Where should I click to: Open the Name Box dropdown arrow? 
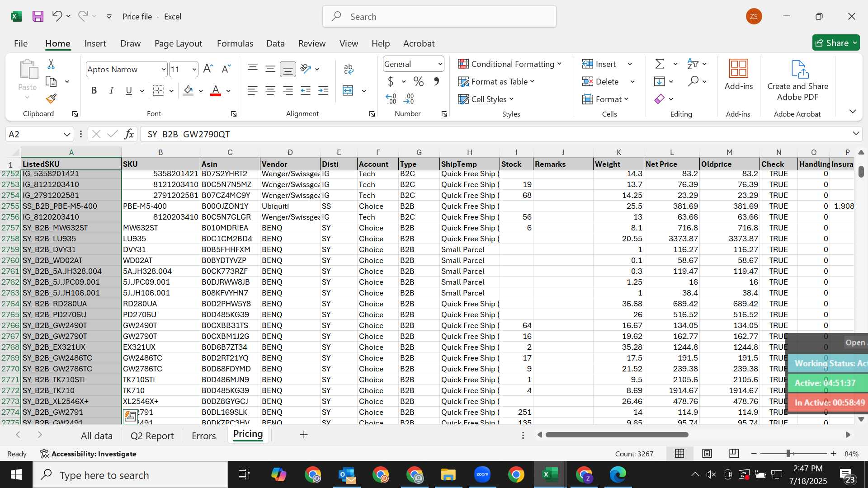coord(67,134)
